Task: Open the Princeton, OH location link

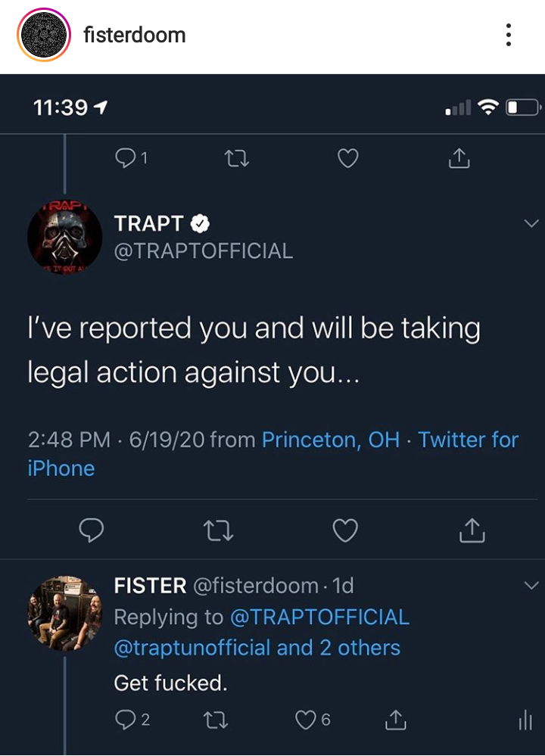Action: point(330,440)
